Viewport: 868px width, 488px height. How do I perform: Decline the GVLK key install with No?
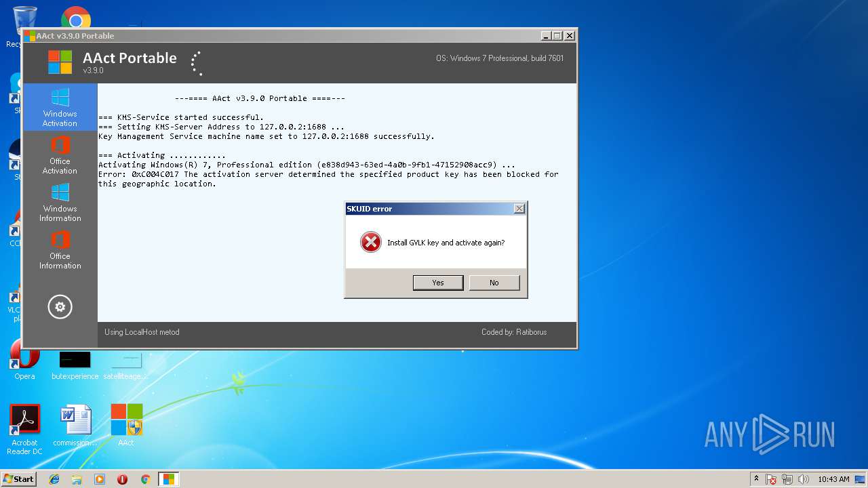(494, 283)
